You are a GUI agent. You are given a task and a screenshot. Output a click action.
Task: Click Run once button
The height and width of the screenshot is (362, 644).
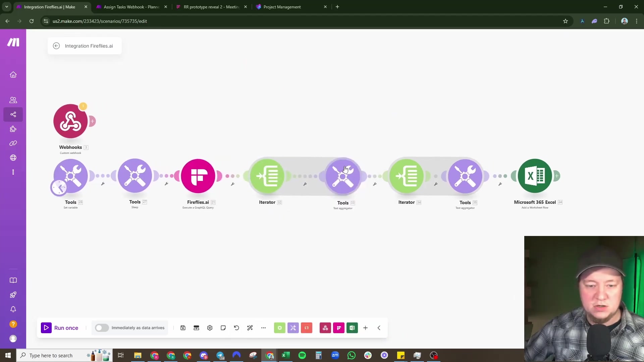click(60, 328)
